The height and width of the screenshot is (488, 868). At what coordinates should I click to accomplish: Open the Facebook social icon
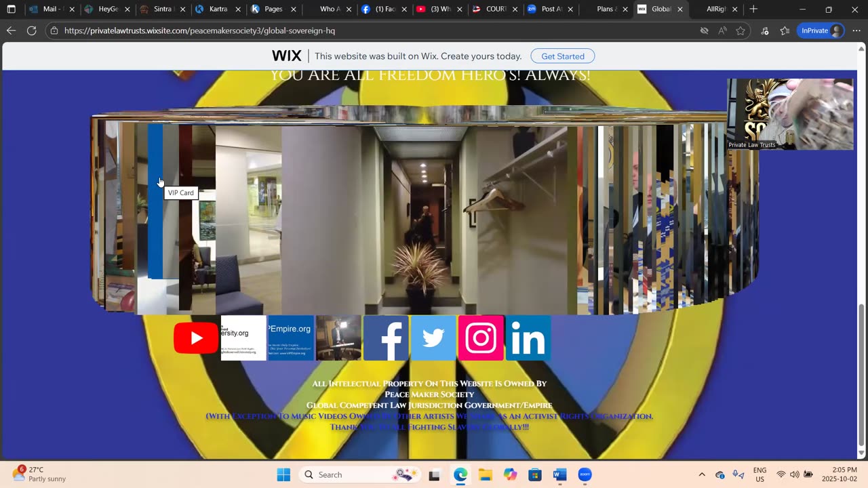point(386,338)
